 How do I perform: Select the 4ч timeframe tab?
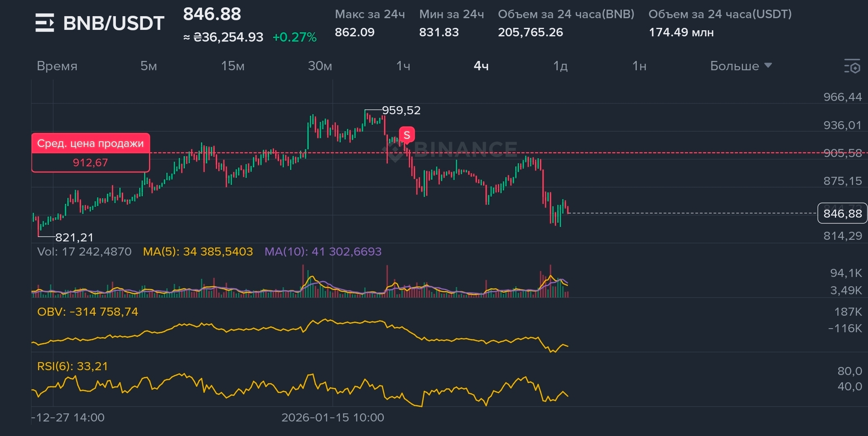click(x=481, y=66)
